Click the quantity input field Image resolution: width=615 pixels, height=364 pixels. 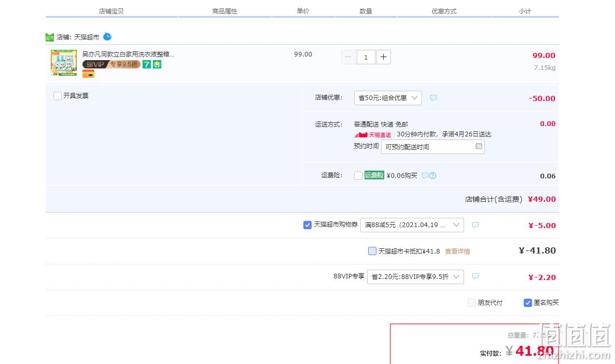(x=366, y=57)
